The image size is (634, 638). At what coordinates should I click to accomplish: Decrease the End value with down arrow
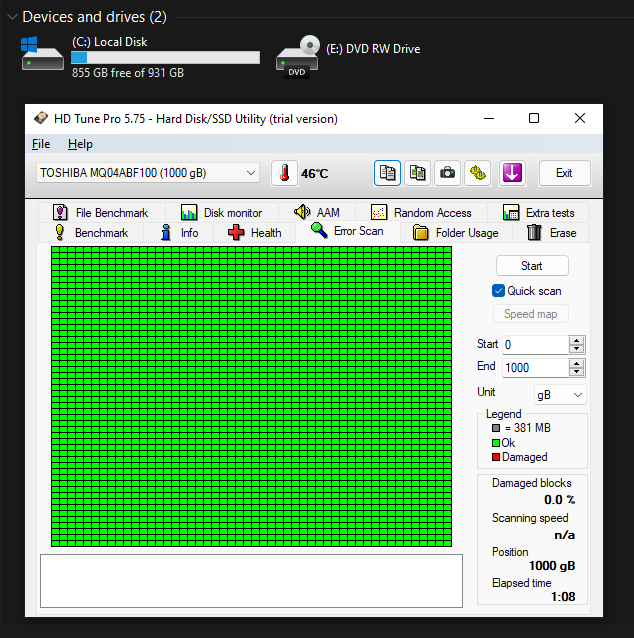click(x=576, y=372)
